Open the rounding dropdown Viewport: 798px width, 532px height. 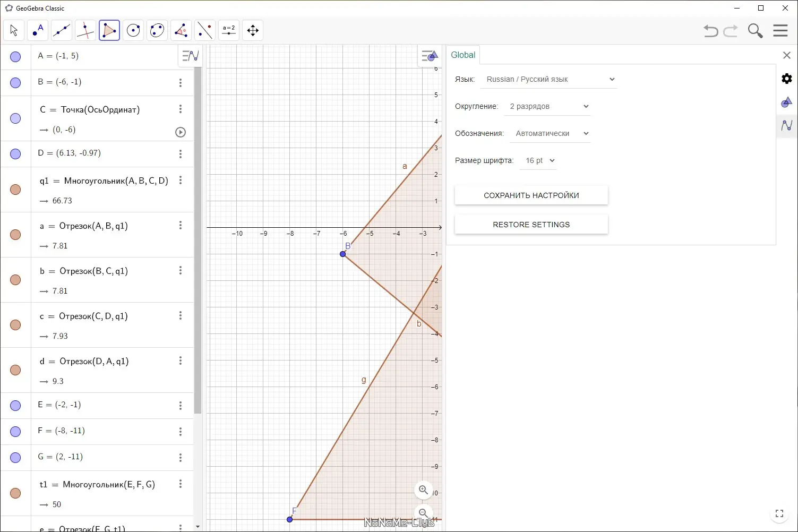coord(547,107)
